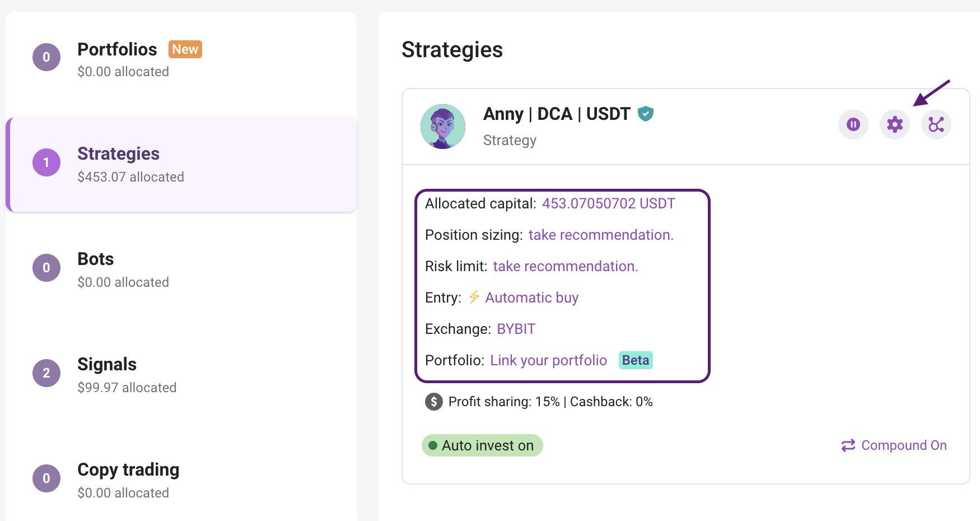Click the verified shield badge icon
Screen dimensions: 980x521
click(646, 114)
